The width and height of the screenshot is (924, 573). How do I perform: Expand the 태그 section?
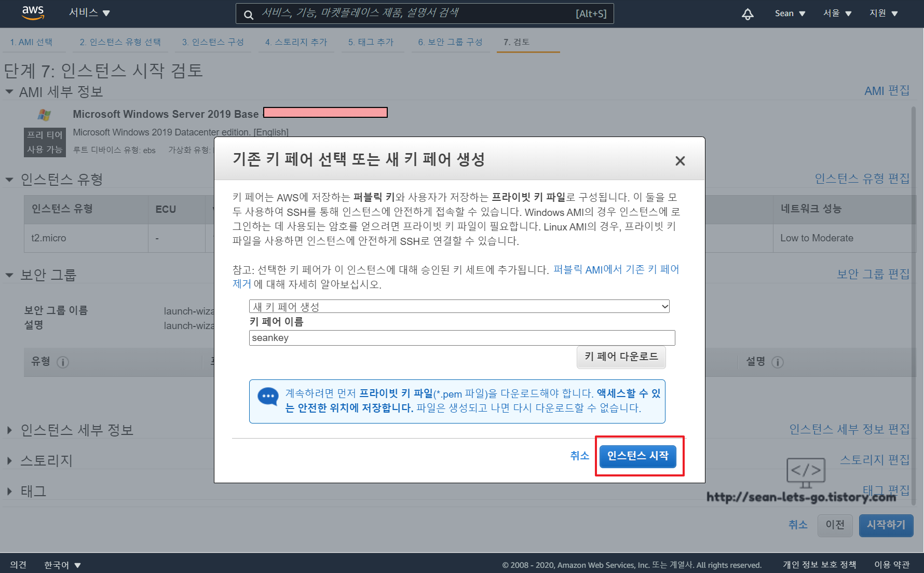9,492
